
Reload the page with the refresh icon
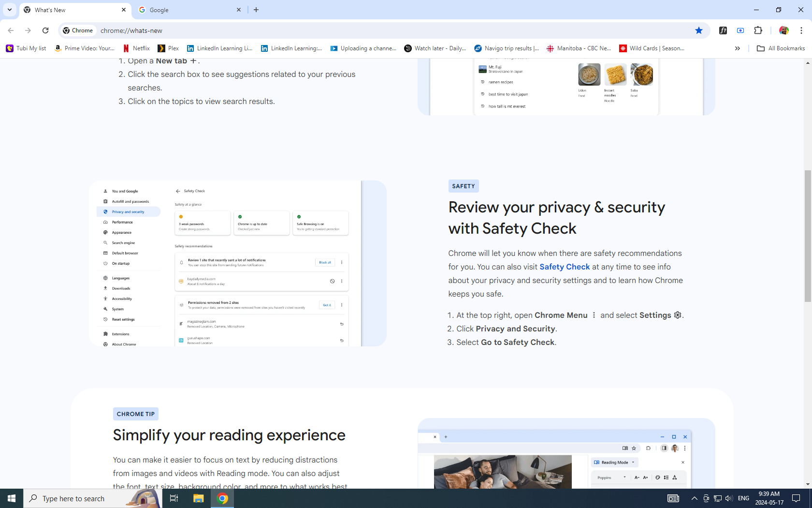(45, 30)
